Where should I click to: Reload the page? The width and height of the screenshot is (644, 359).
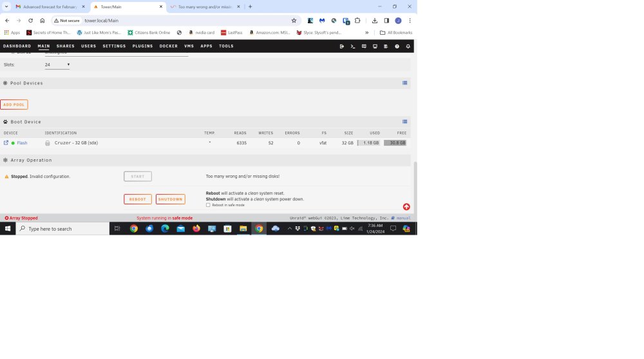tap(30, 21)
